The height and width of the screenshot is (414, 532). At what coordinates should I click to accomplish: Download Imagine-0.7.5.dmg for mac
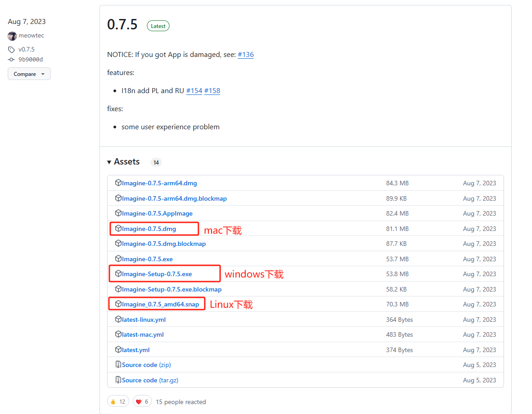[x=149, y=229]
